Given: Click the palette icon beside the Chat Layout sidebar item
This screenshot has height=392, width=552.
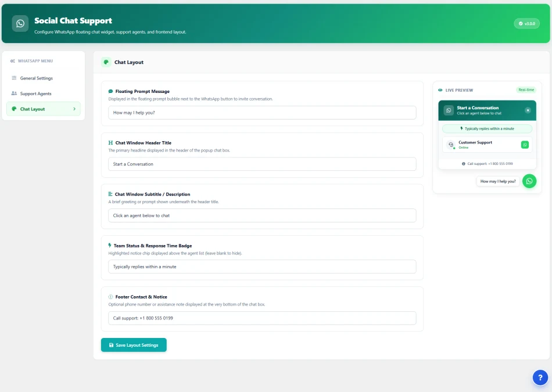Looking at the screenshot, I should 14,109.
